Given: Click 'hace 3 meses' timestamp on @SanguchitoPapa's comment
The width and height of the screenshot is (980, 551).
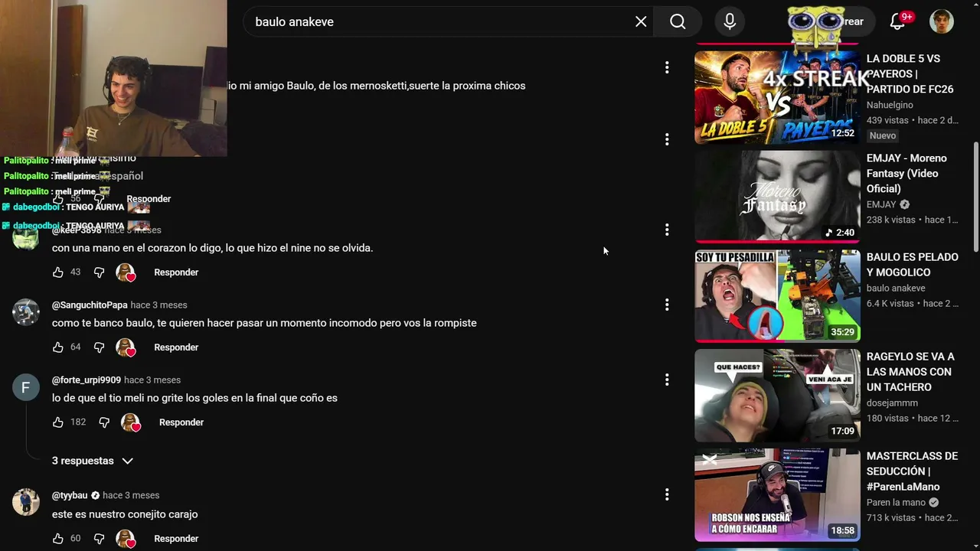Looking at the screenshot, I should pyautogui.click(x=158, y=305).
